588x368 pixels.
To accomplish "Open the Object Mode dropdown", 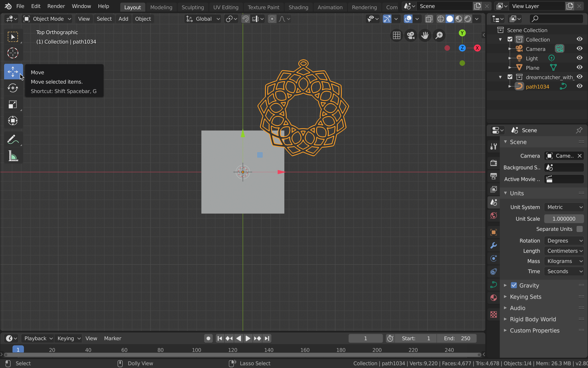I will [47, 19].
